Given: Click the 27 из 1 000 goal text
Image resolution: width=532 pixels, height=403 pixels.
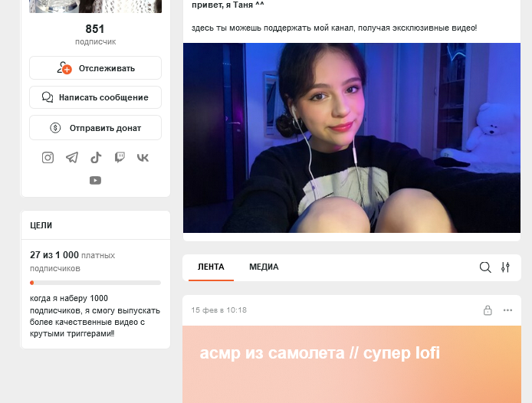Looking at the screenshot, I should tap(54, 255).
